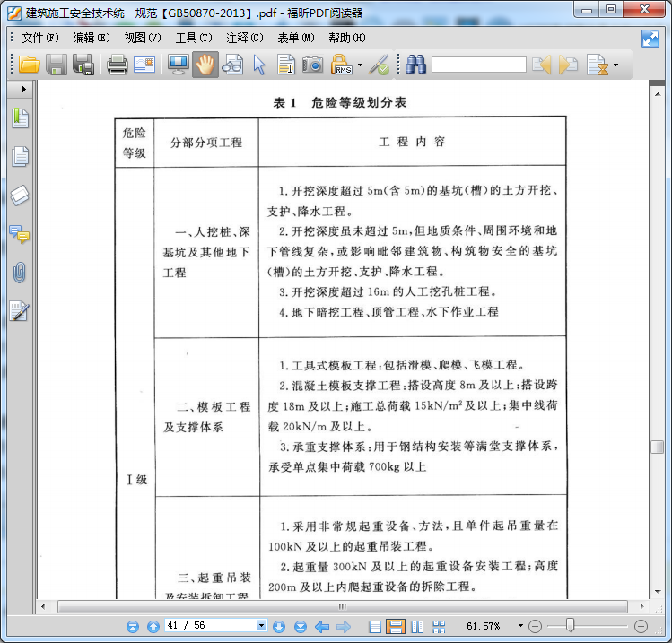672x643 pixels.
Task: Switch to facing pages layout
Action: point(417,627)
